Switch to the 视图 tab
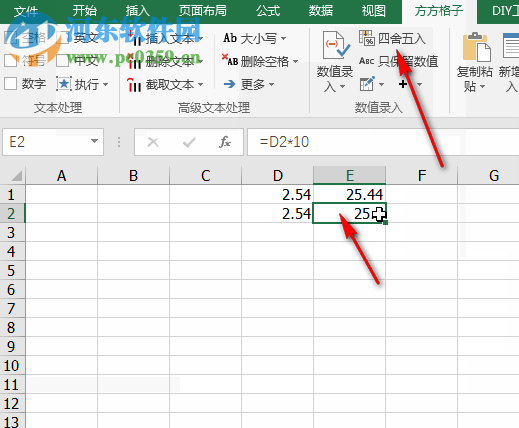 (x=374, y=11)
